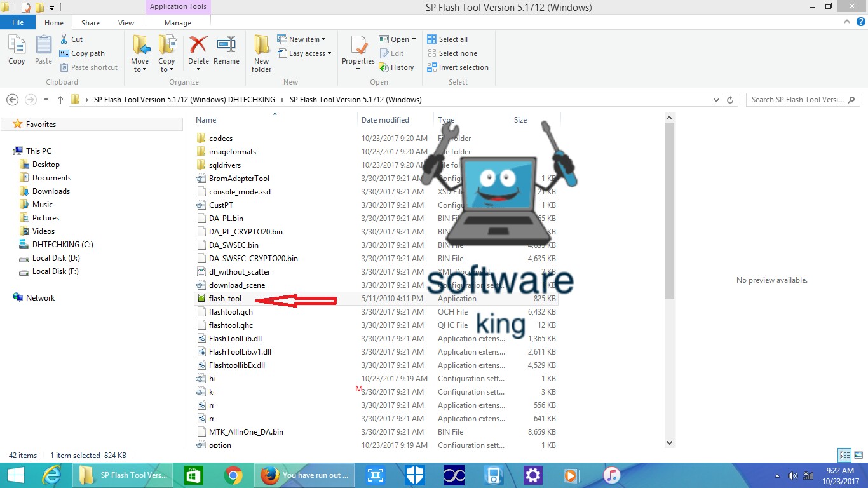The image size is (868, 488).
Task: Select the Home ribbon tab
Action: tap(54, 23)
